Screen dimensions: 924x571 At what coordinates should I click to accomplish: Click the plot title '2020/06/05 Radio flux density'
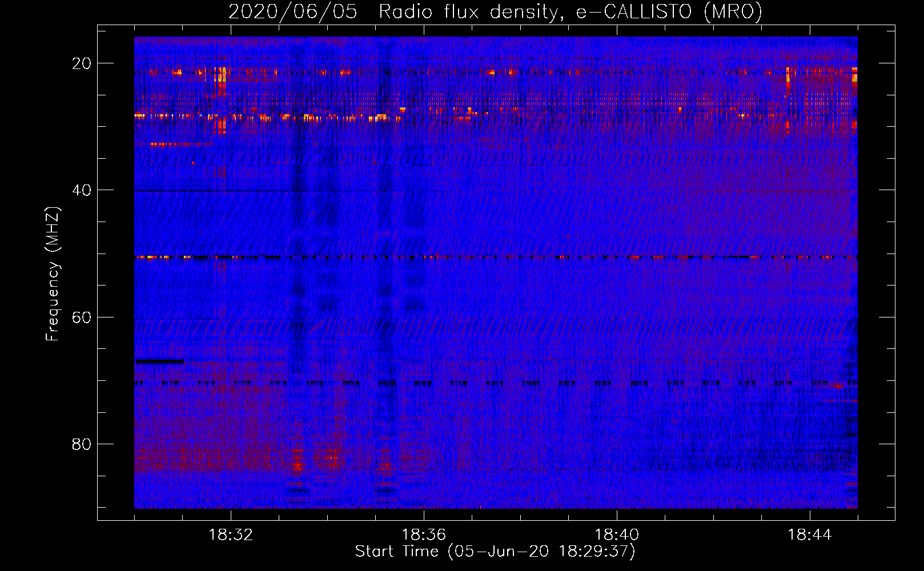point(495,11)
